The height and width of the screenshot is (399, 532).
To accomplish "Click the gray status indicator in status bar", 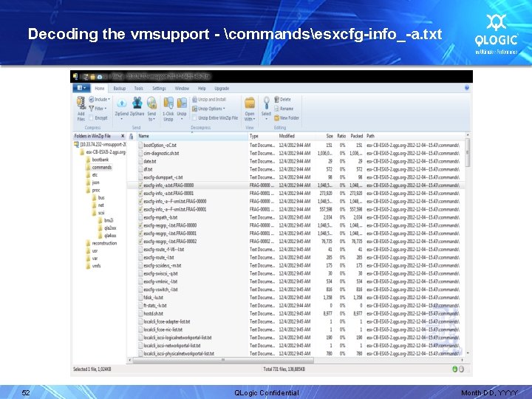I will click(461, 369).
